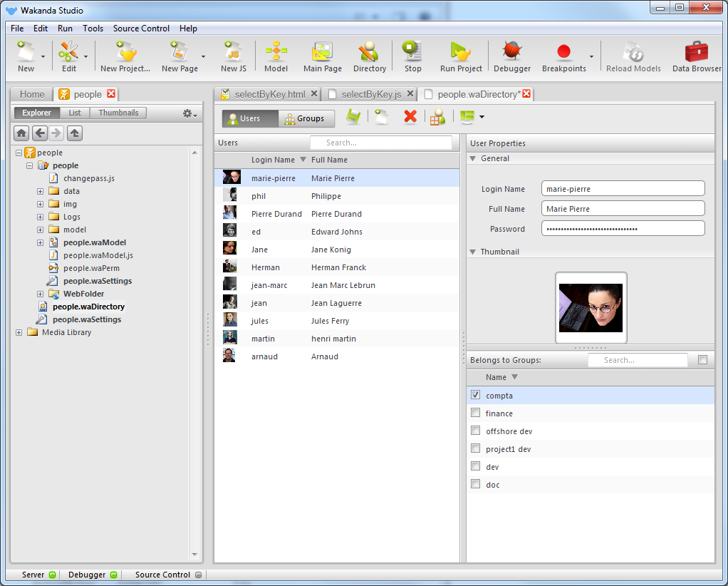
Task: Click the Full Name input field
Action: pos(623,208)
